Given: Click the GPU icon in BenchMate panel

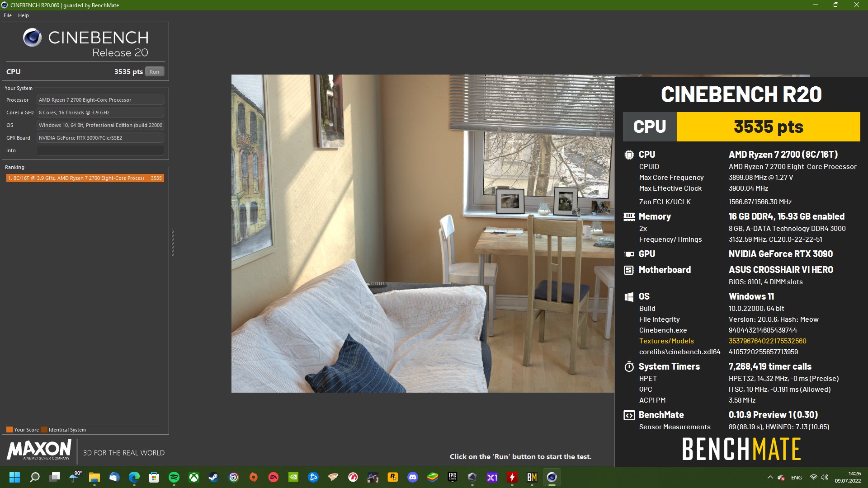Looking at the screenshot, I should pos(629,254).
